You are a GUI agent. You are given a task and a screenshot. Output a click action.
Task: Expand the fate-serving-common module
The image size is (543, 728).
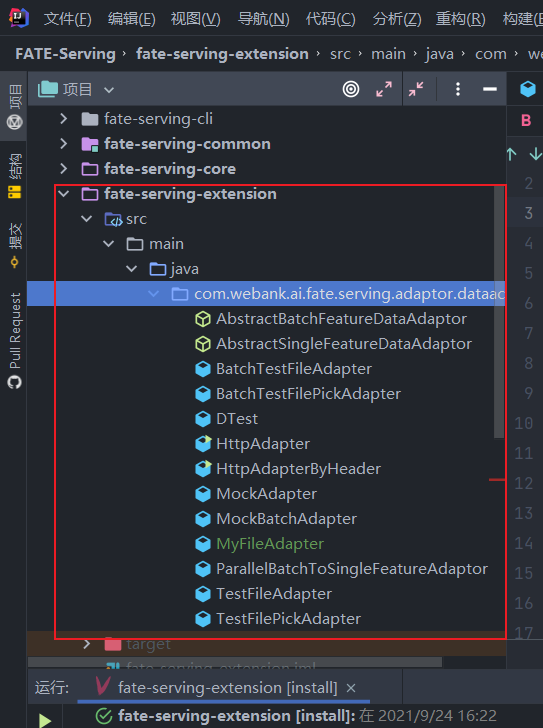pyautogui.click(x=64, y=144)
